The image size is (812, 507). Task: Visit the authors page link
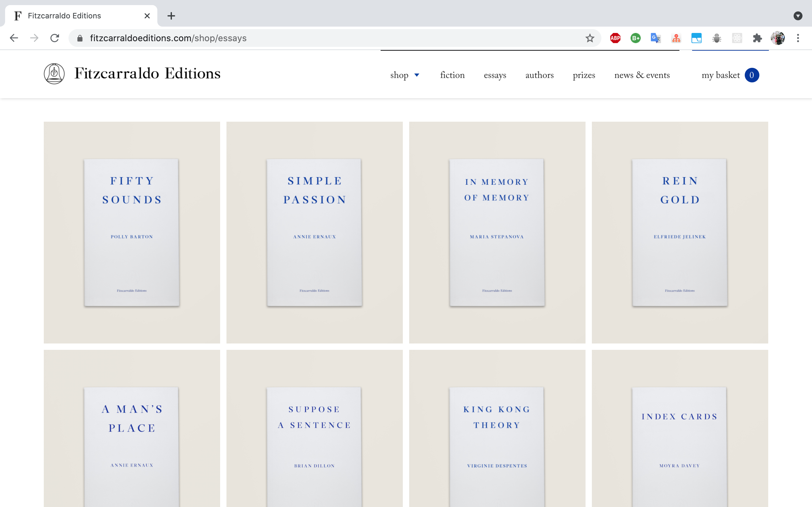click(539, 75)
